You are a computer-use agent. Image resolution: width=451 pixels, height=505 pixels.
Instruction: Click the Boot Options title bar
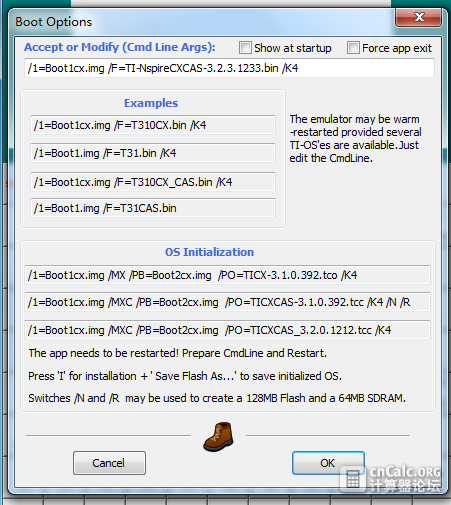click(200, 22)
